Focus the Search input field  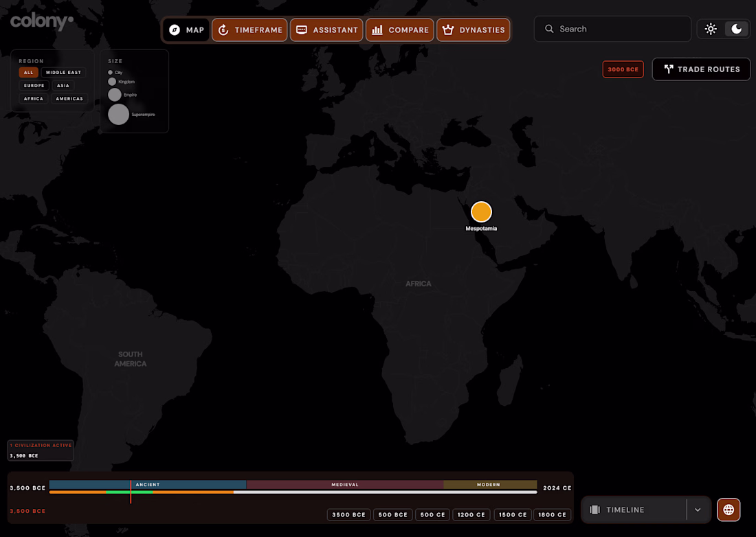(612, 29)
